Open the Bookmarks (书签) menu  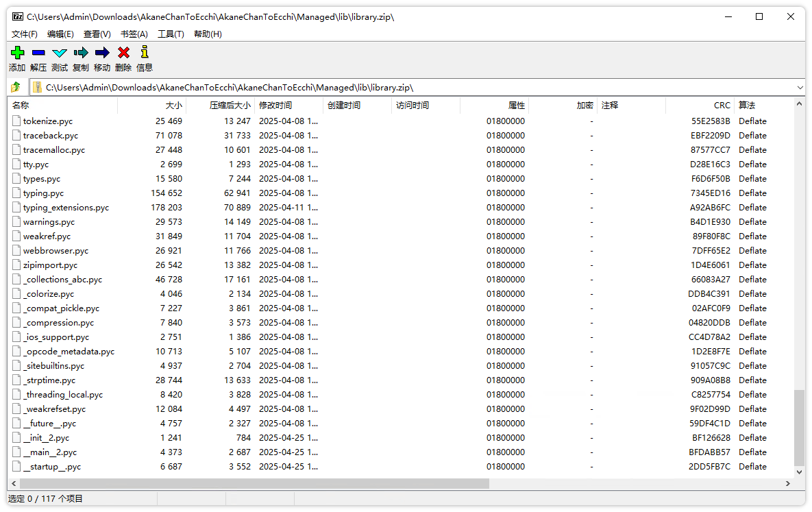[134, 34]
